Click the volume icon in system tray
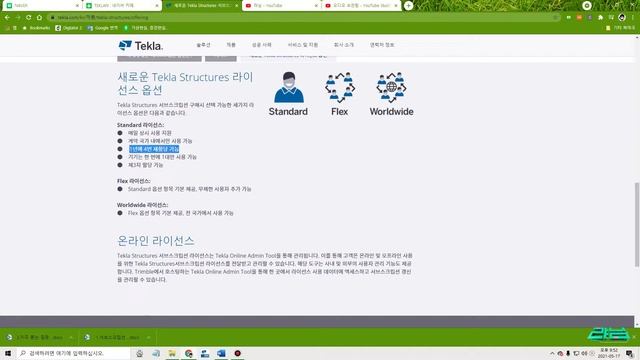 [584, 353]
